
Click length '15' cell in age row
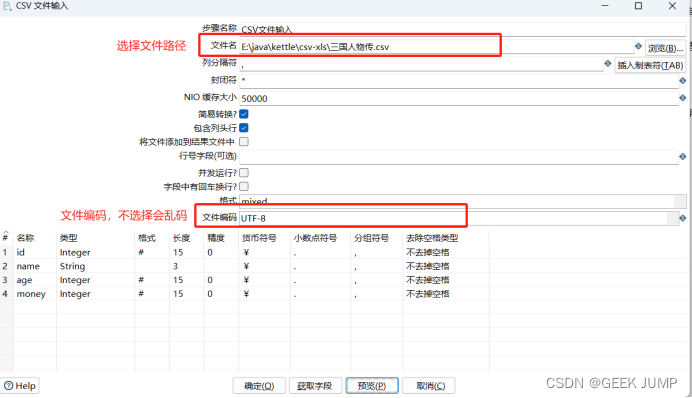point(186,280)
